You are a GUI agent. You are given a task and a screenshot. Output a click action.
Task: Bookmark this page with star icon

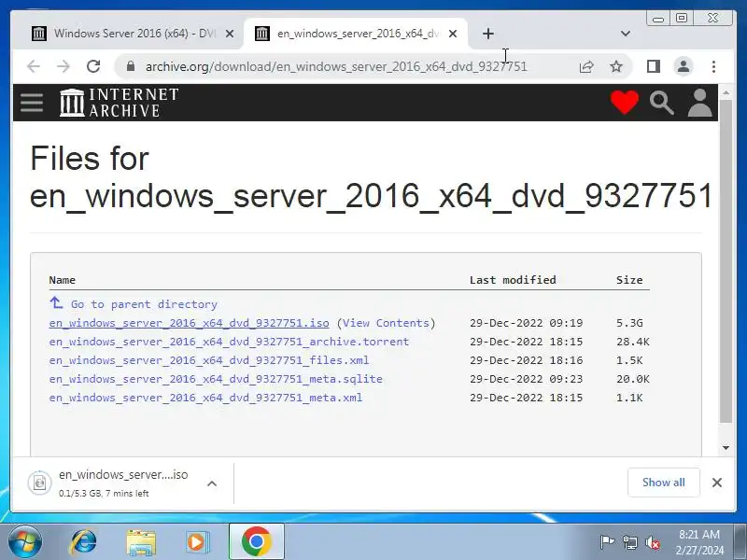616,66
